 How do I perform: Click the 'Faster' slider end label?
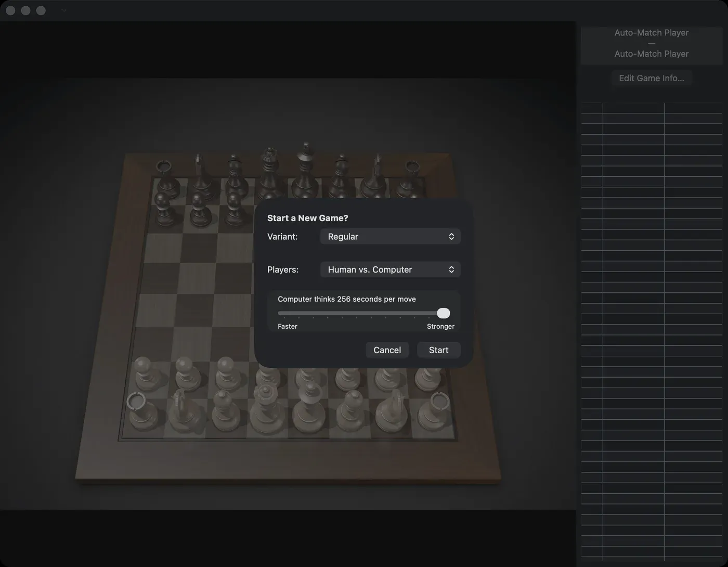288,326
